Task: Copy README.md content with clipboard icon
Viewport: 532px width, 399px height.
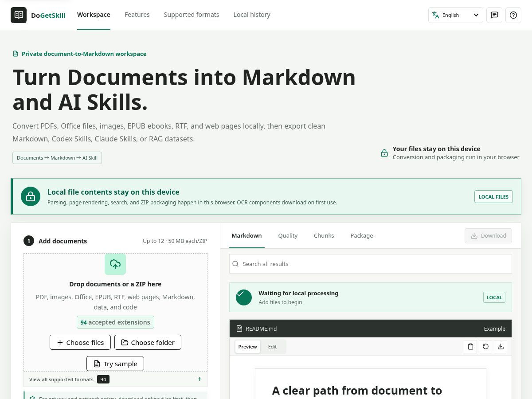Action: point(471,347)
